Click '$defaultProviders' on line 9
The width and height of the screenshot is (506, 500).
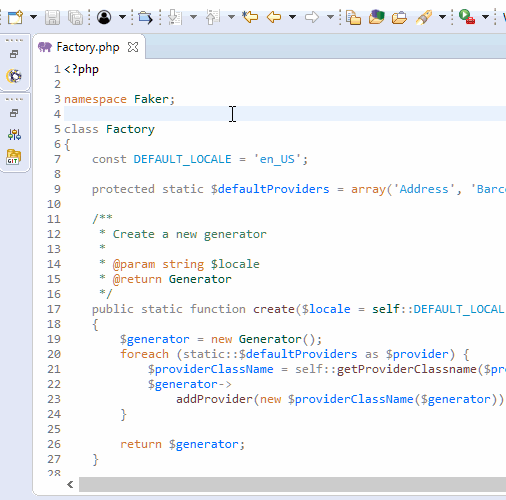pos(270,189)
